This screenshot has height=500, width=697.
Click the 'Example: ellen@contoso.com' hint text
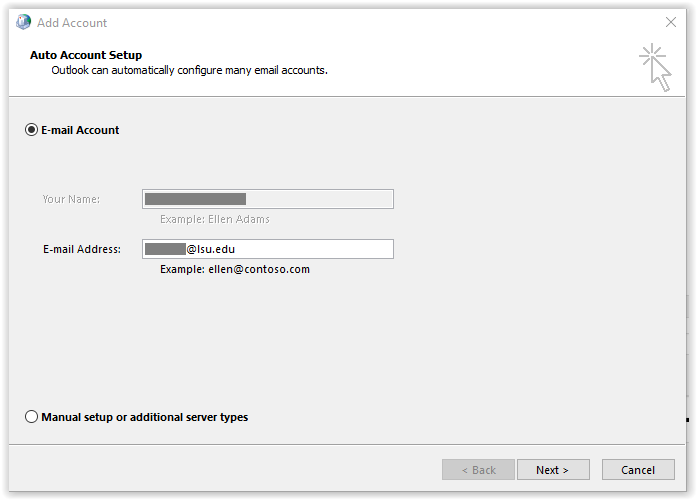(235, 269)
